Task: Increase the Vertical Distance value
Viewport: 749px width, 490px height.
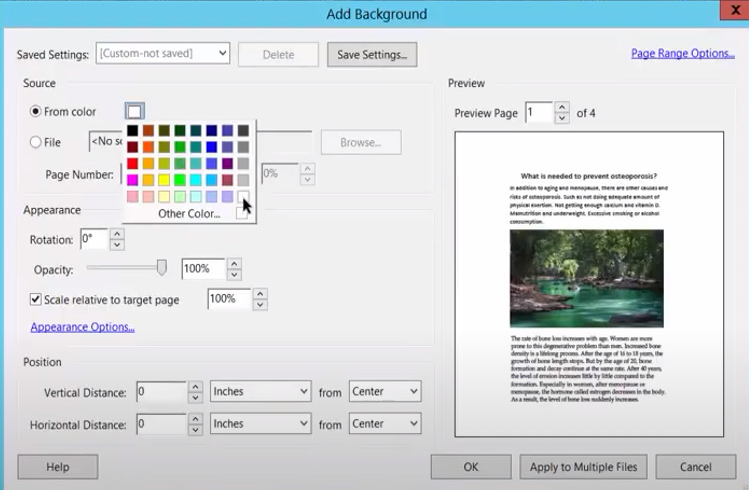Action: point(195,386)
